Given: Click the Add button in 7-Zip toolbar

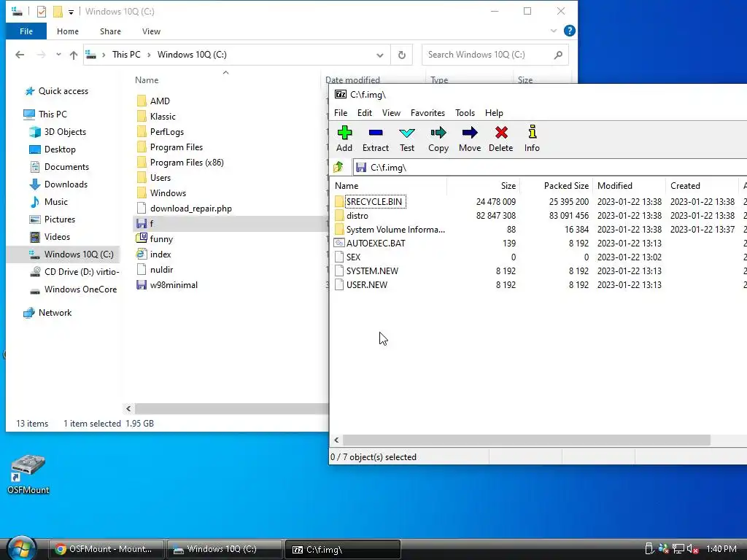Looking at the screenshot, I should click(344, 139).
